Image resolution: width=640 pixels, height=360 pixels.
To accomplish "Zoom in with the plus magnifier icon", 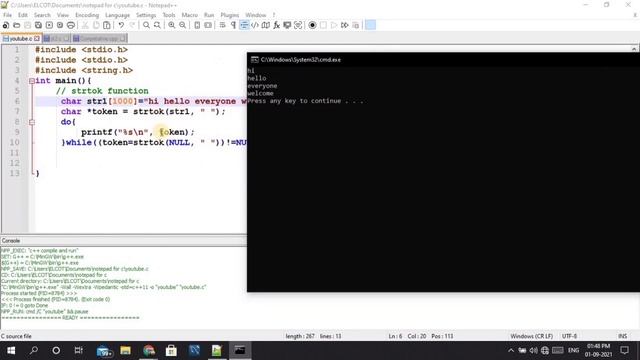I will point(172,25).
